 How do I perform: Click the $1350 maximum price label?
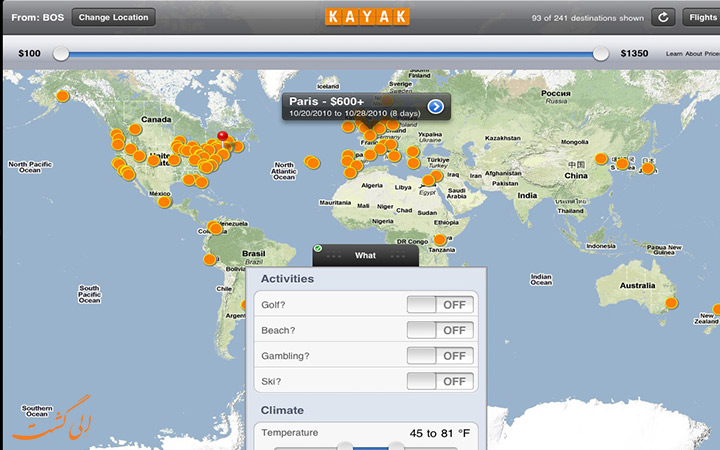[634, 53]
